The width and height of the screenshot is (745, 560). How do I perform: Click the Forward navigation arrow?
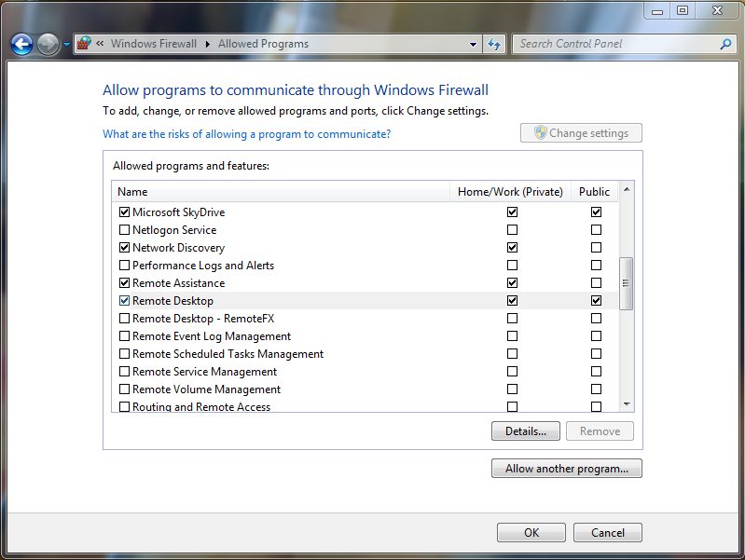(48, 45)
